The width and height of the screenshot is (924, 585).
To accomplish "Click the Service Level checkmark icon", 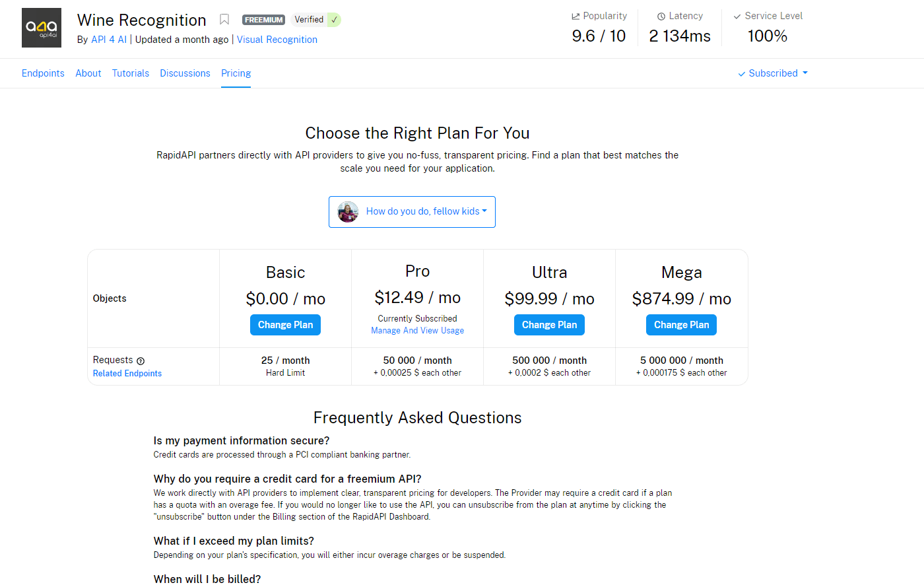I will pyautogui.click(x=737, y=17).
